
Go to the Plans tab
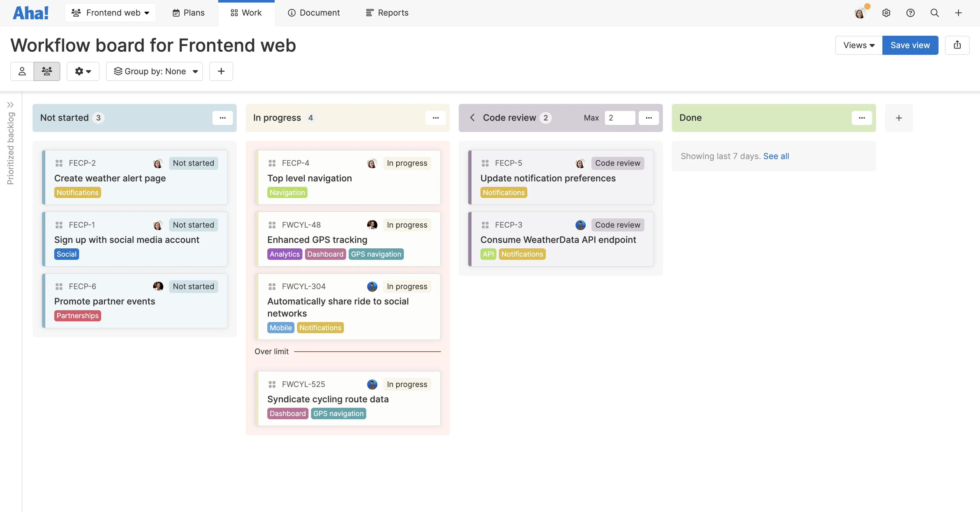coord(188,13)
